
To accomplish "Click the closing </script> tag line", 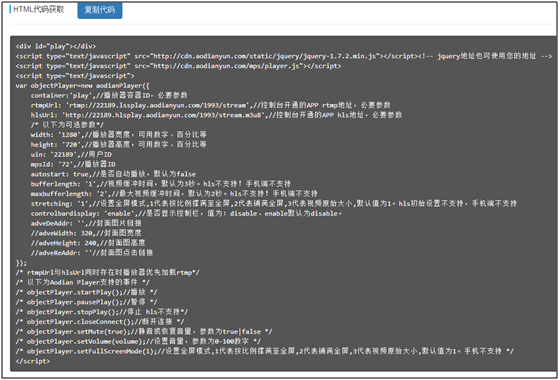I will coord(33,361).
